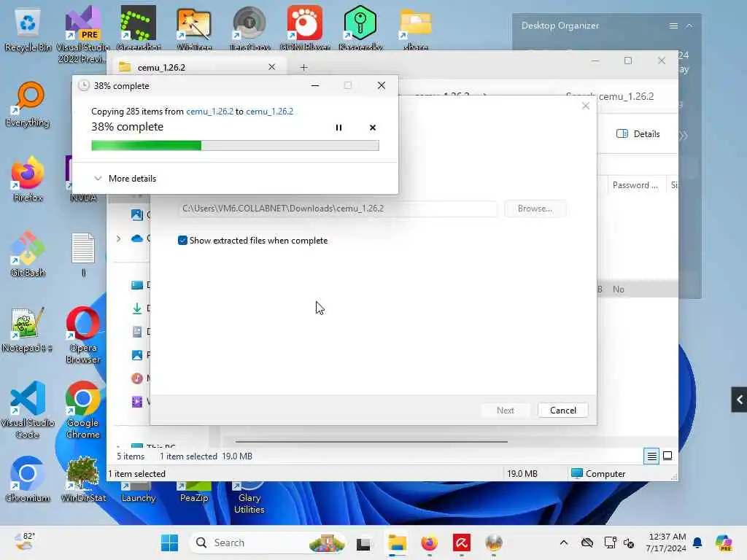Expand the side panel arrow at right edge
The width and height of the screenshot is (747, 560).
pyautogui.click(x=740, y=400)
